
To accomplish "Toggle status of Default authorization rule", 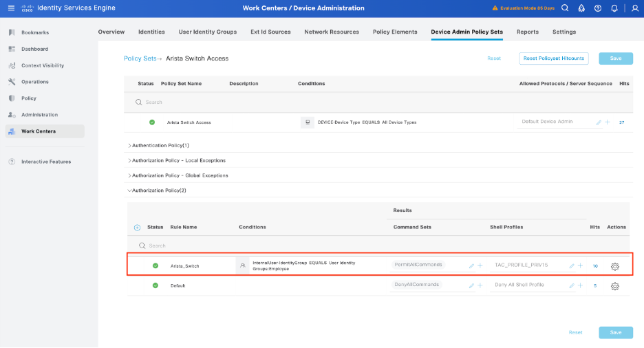I will pos(155,285).
